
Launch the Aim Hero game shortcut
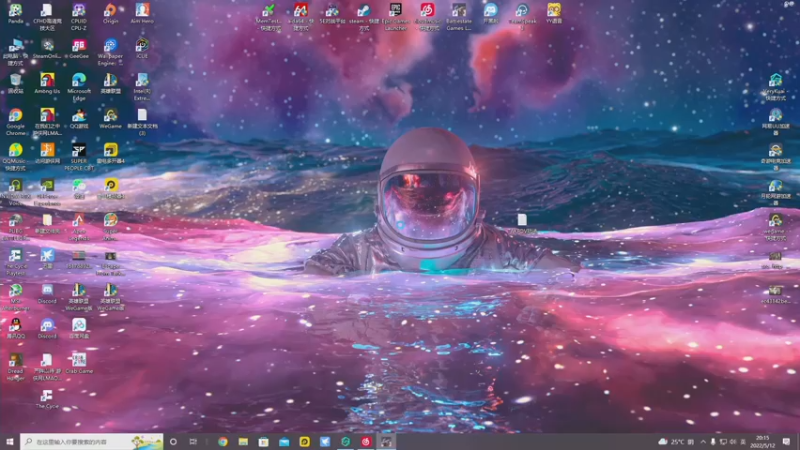(142, 13)
